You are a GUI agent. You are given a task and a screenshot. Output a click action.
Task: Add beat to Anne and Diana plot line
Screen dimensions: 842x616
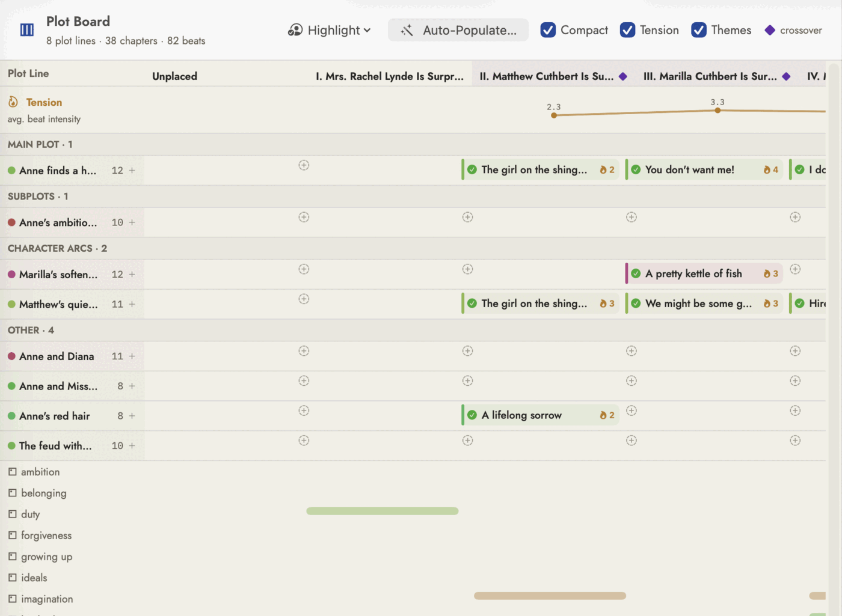coord(132,356)
